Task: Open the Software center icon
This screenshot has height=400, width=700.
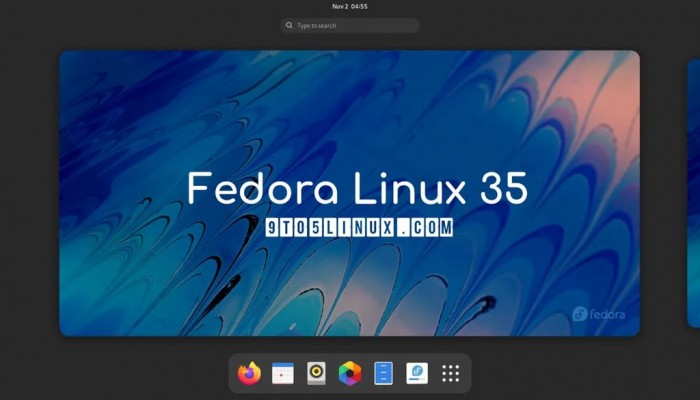Action: click(417, 373)
